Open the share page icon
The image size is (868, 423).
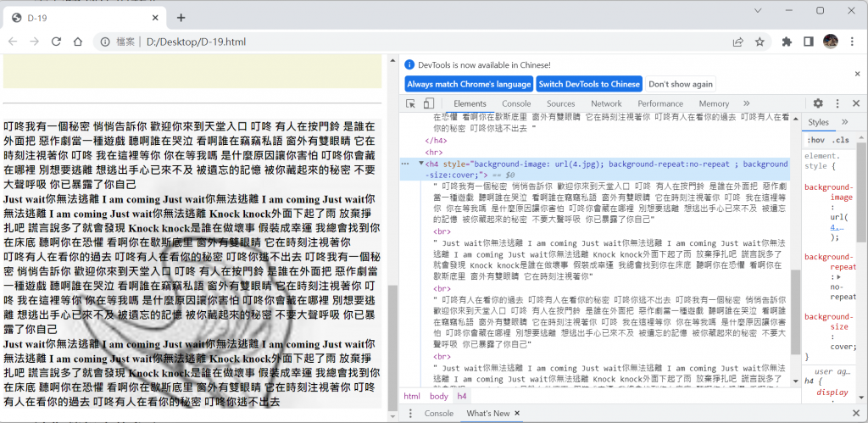click(x=738, y=42)
